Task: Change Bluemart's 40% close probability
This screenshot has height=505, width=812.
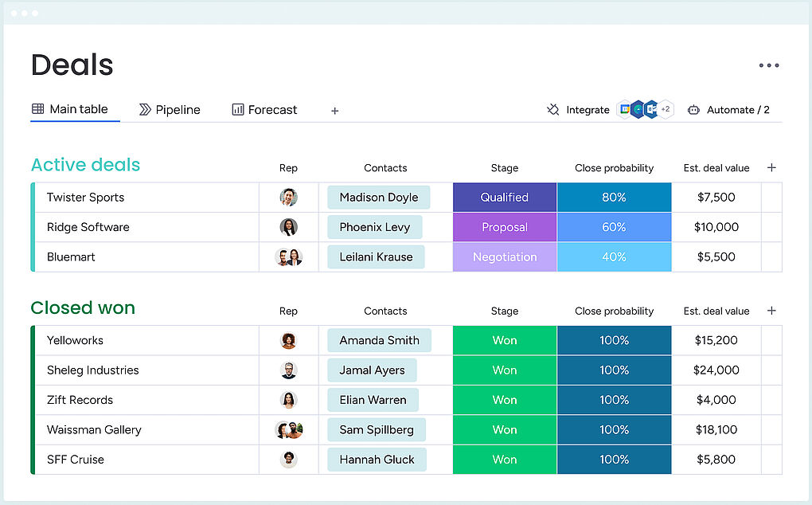Action: (x=614, y=257)
